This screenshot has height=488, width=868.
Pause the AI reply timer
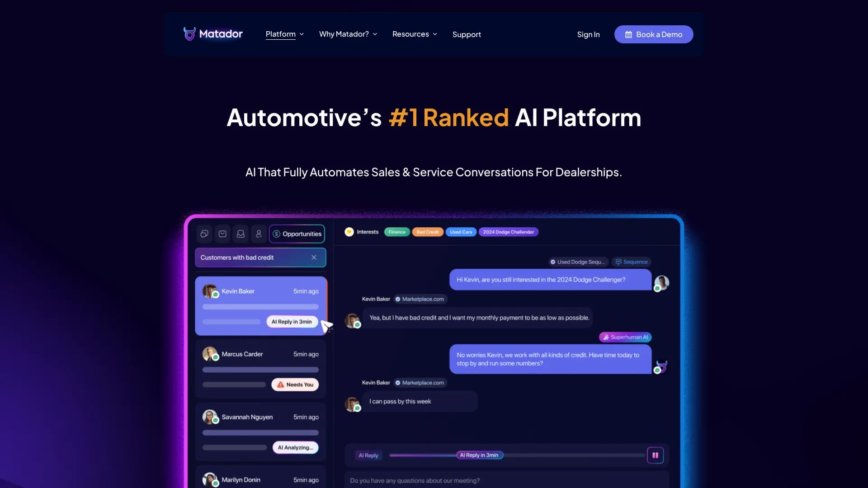tap(655, 455)
